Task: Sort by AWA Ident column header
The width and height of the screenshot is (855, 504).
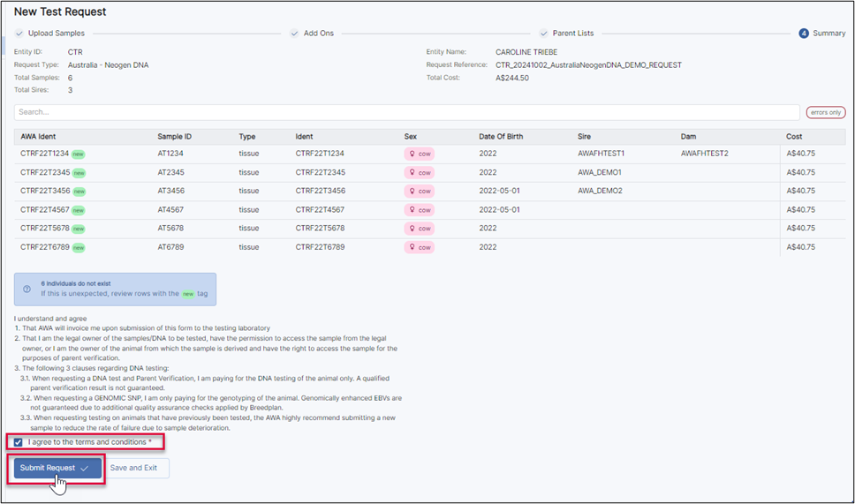Action: [38, 137]
